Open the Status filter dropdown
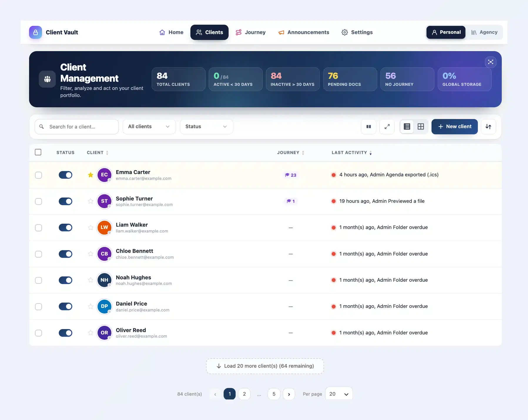The image size is (528, 420). 206,126
